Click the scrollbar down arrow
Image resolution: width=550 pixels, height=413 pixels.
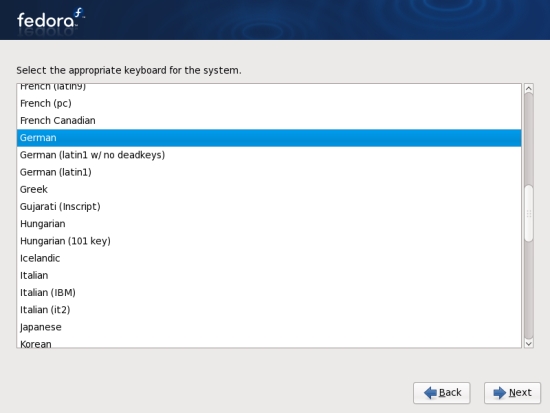[x=529, y=344]
